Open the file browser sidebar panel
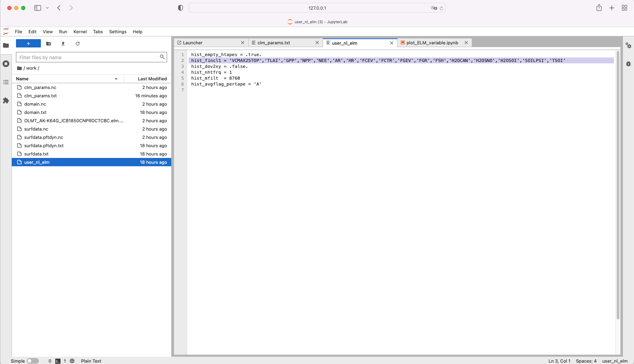This screenshot has width=634, height=364. 6,45
